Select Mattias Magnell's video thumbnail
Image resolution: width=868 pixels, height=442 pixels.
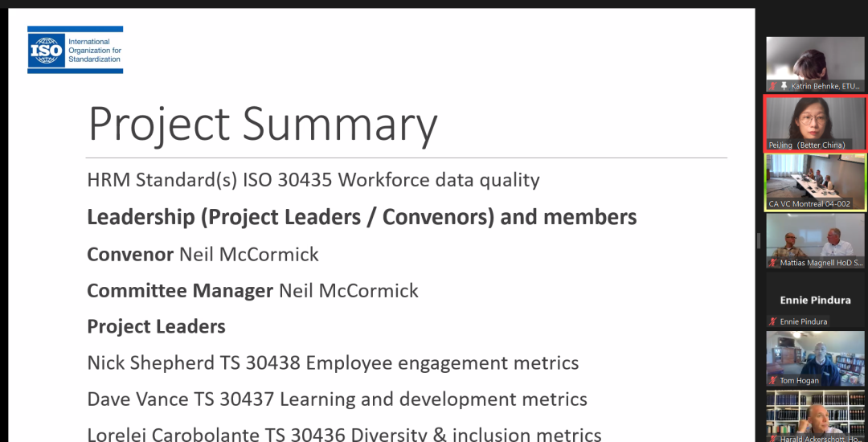pos(815,237)
